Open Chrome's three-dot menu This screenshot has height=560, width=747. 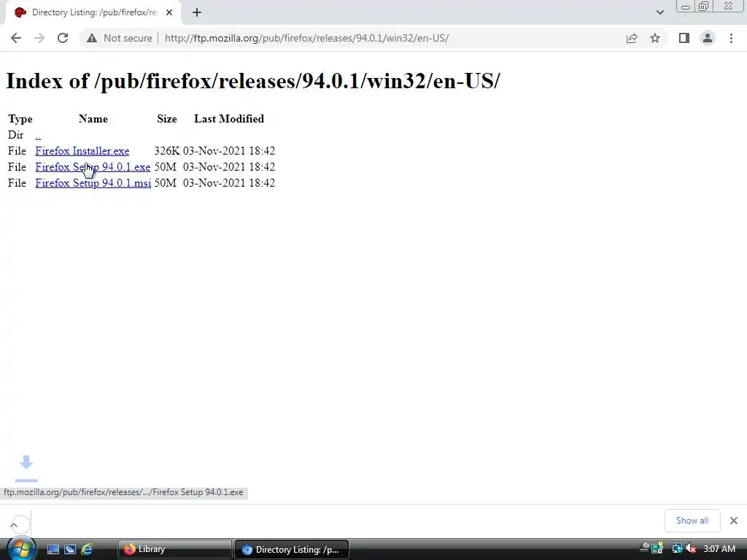(x=731, y=38)
